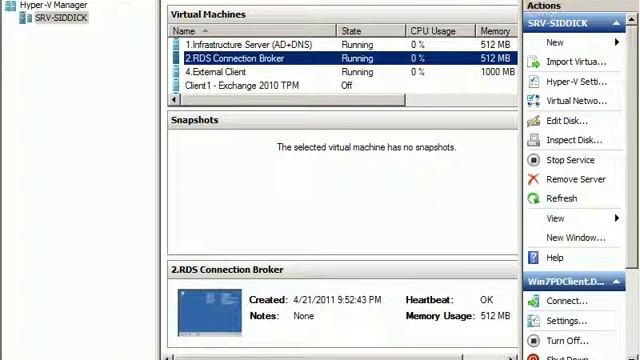Click the Running state of 4.External Client

click(357, 72)
